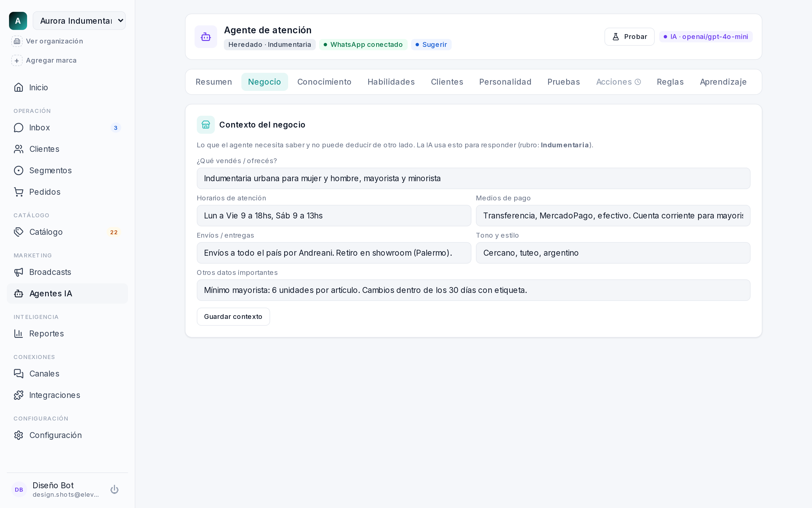
Task: Open the Clientes tab of the agent
Action: pyautogui.click(x=447, y=82)
